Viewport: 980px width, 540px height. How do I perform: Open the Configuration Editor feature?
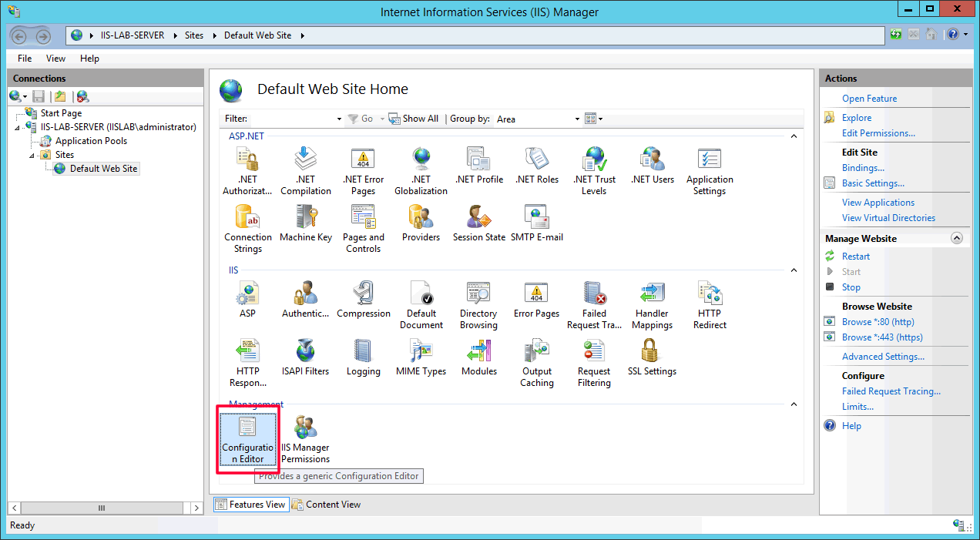coord(247,441)
